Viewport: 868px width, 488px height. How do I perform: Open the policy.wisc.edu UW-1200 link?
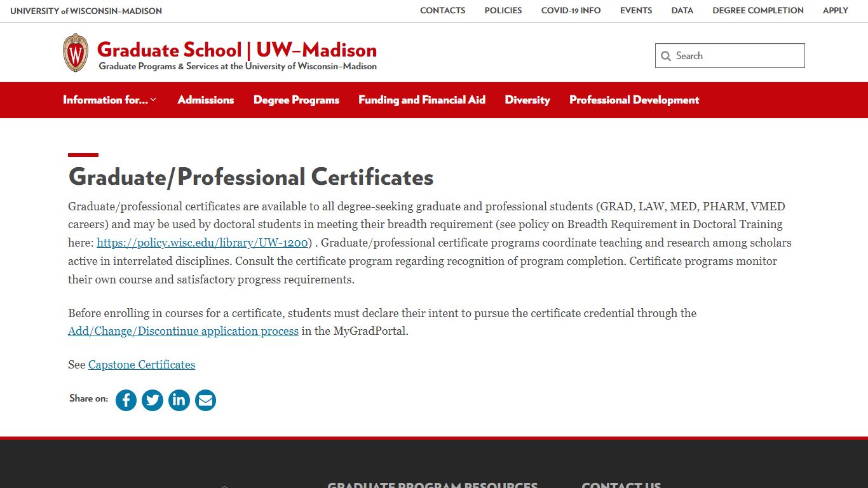[202, 243]
